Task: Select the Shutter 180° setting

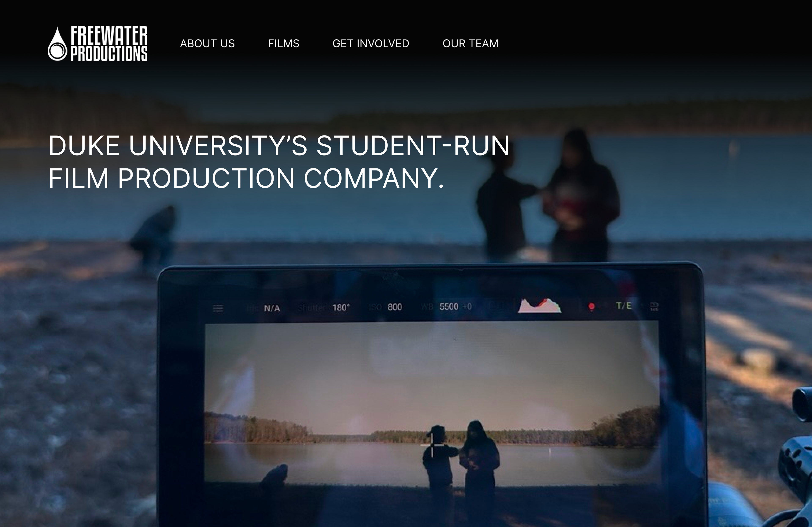Action: pos(340,307)
